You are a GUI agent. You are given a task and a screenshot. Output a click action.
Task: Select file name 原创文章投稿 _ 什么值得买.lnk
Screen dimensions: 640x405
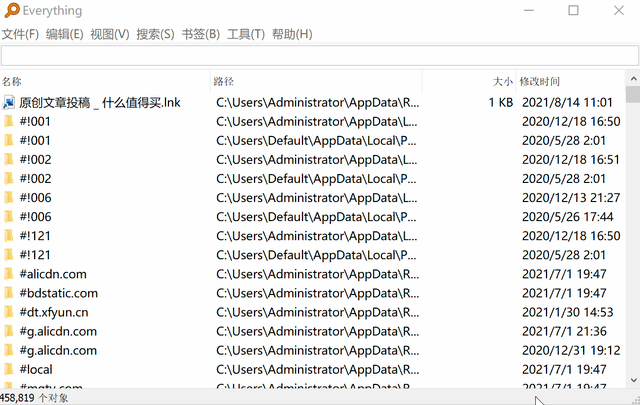point(100,102)
